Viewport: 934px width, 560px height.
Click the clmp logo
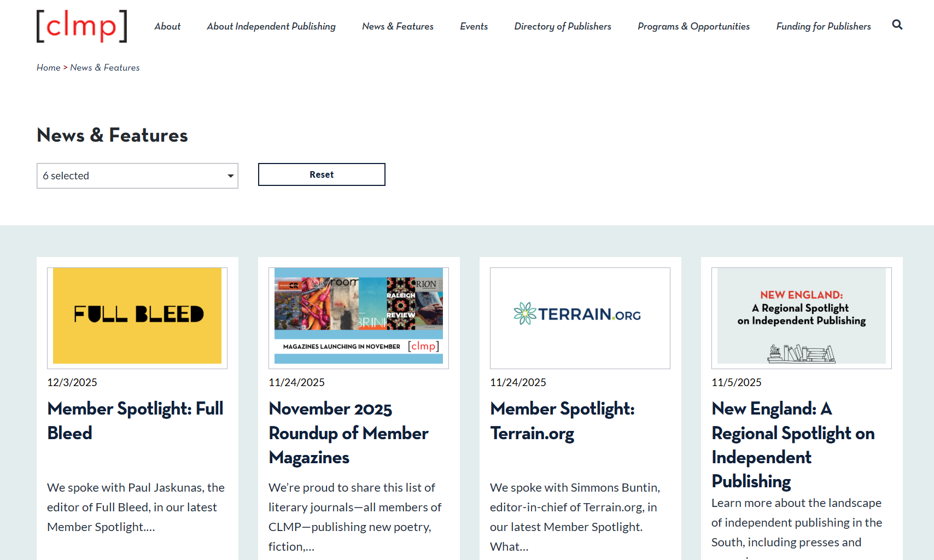82,26
